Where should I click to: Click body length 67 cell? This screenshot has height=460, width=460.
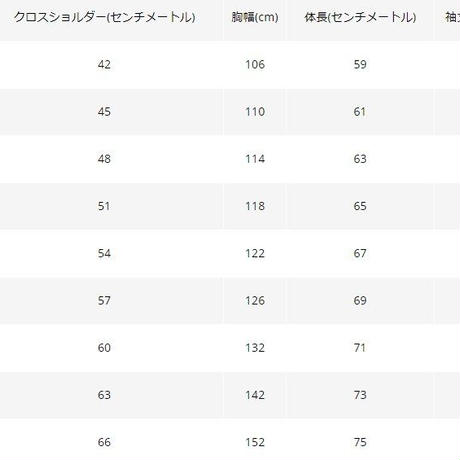tap(360, 253)
